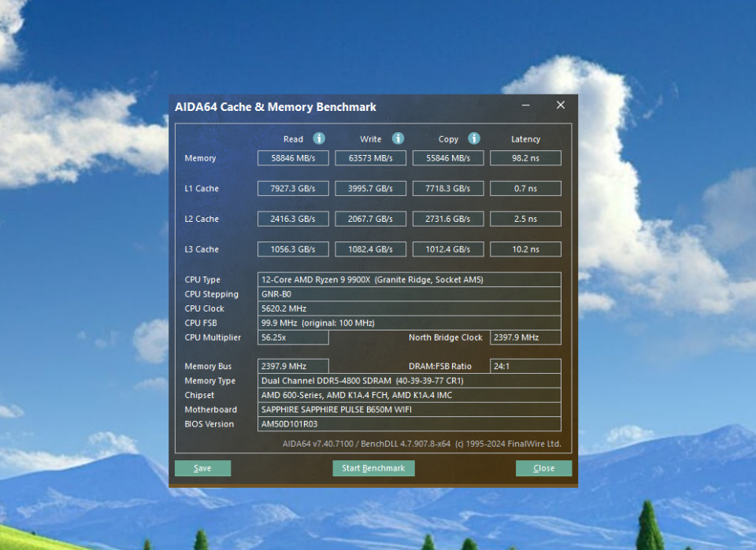Click the Read info icon
This screenshot has height=550, width=756.
coord(319,138)
